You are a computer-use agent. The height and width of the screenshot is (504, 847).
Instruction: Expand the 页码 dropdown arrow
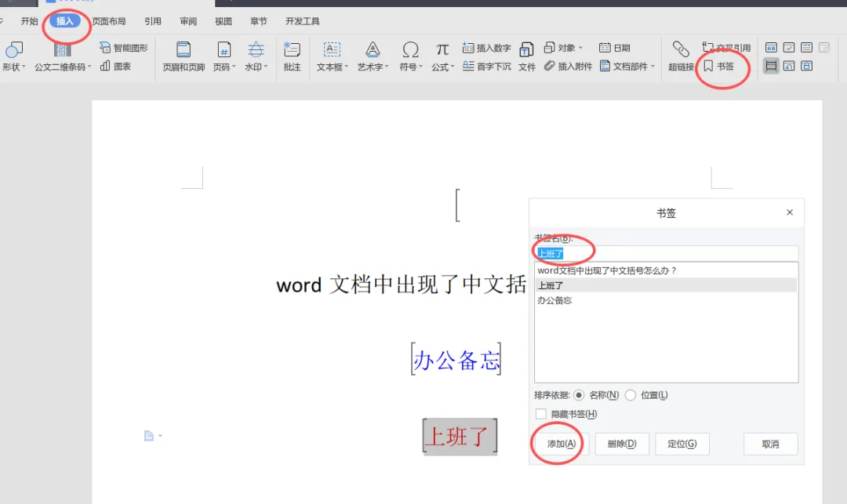[x=234, y=67]
